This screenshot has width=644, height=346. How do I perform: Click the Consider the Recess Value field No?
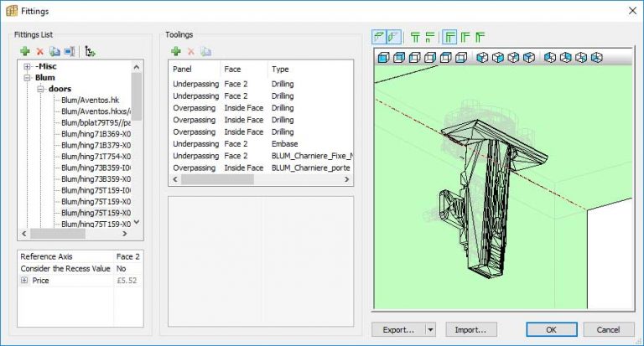127,268
